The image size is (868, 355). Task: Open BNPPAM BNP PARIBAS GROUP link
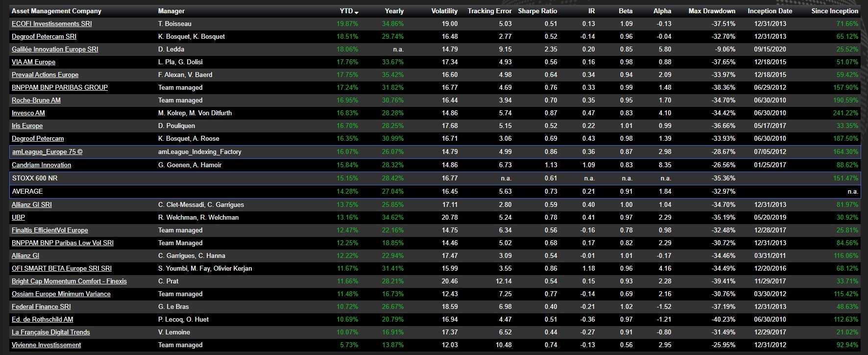click(60, 87)
